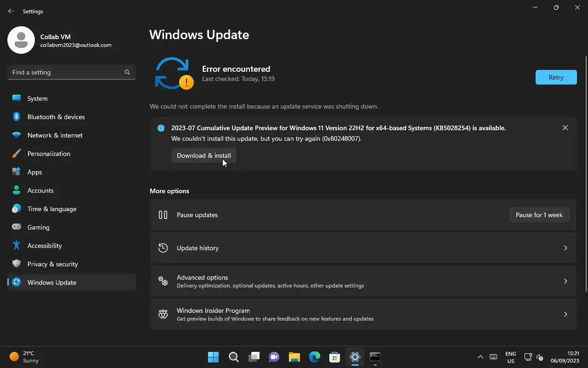Click Download & install button

[204, 155]
